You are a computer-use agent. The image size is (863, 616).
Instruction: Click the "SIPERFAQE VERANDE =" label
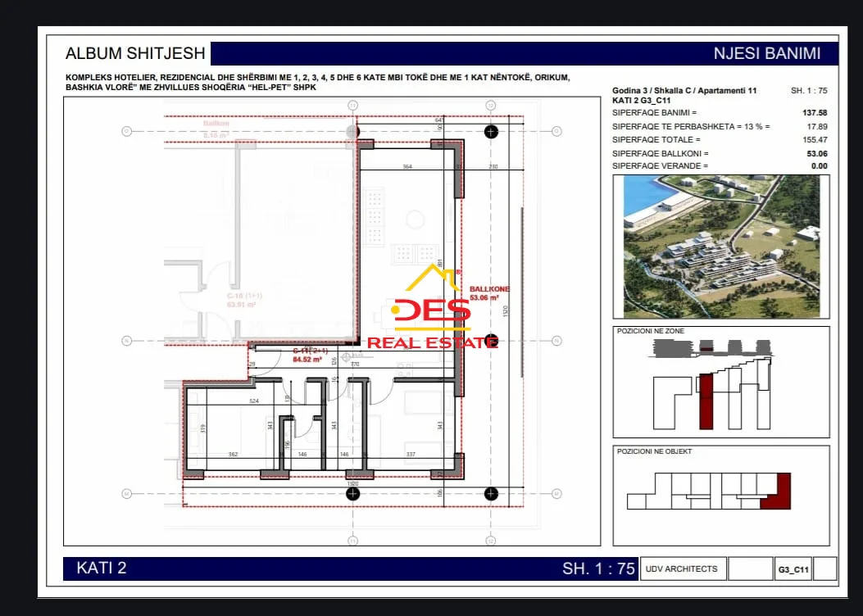(660, 165)
